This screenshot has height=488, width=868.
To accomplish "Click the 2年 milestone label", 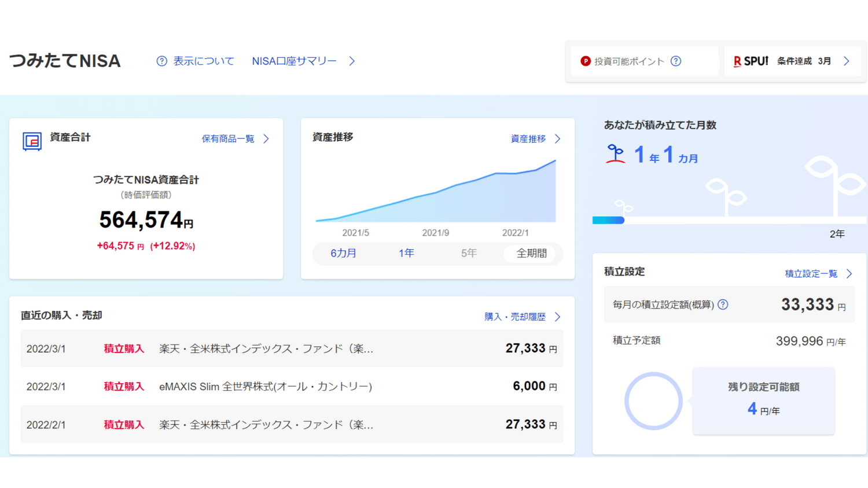I will point(837,234).
